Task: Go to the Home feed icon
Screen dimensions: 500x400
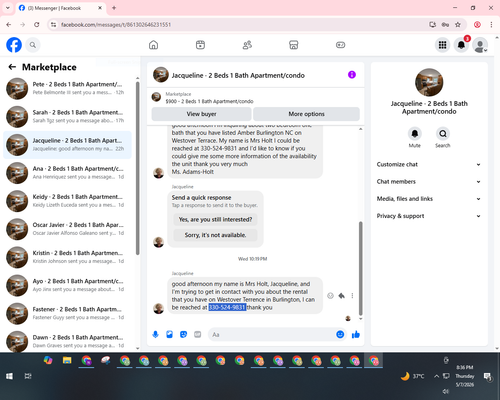Action: pyautogui.click(x=153, y=45)
